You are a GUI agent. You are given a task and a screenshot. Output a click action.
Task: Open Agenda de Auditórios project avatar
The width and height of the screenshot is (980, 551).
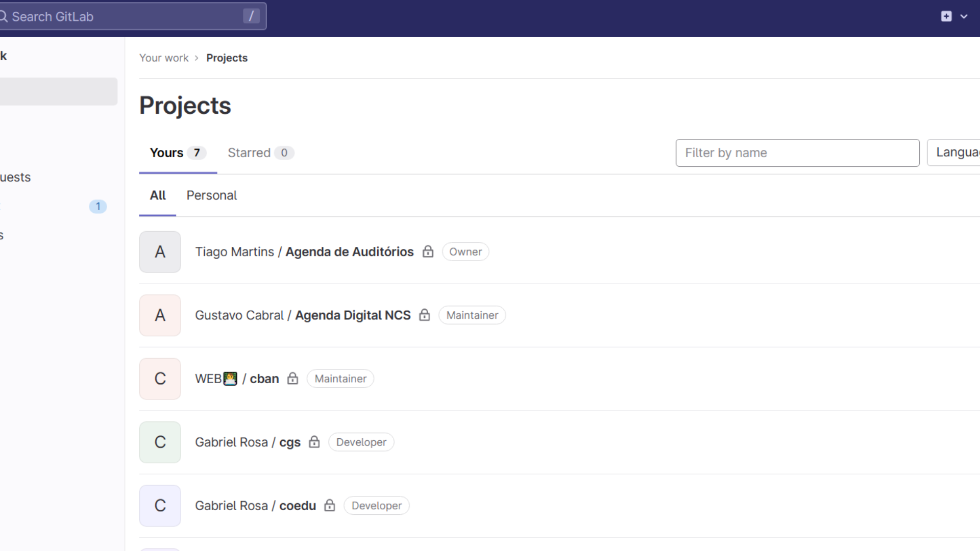pos(160,252)
